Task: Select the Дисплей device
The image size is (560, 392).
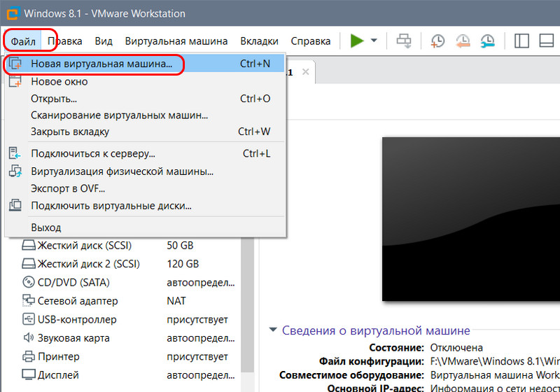Action: [129, 375]
